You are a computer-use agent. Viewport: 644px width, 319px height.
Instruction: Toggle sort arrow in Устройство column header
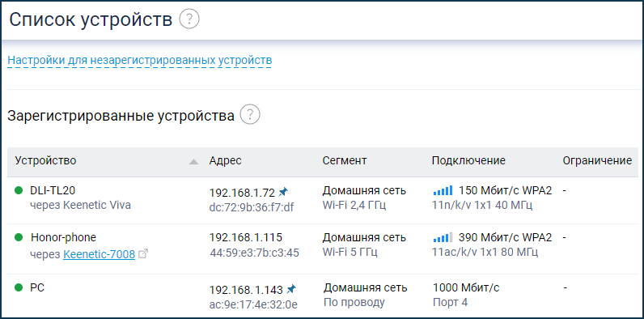click(194, 162)
